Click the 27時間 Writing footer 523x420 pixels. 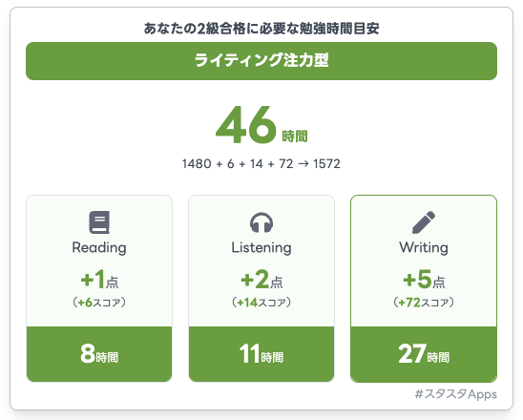(x=424, y=354)
